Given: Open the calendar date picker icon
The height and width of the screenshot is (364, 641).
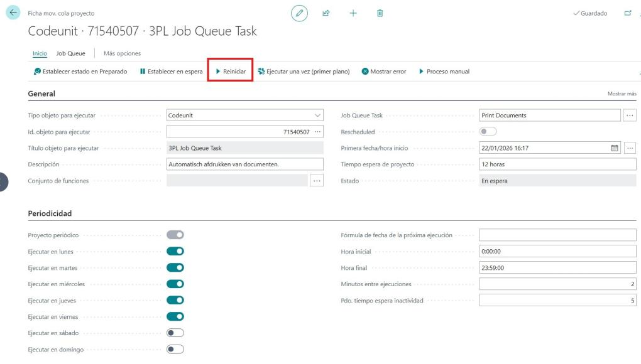Looking at the screenshot, I should 615,148.
